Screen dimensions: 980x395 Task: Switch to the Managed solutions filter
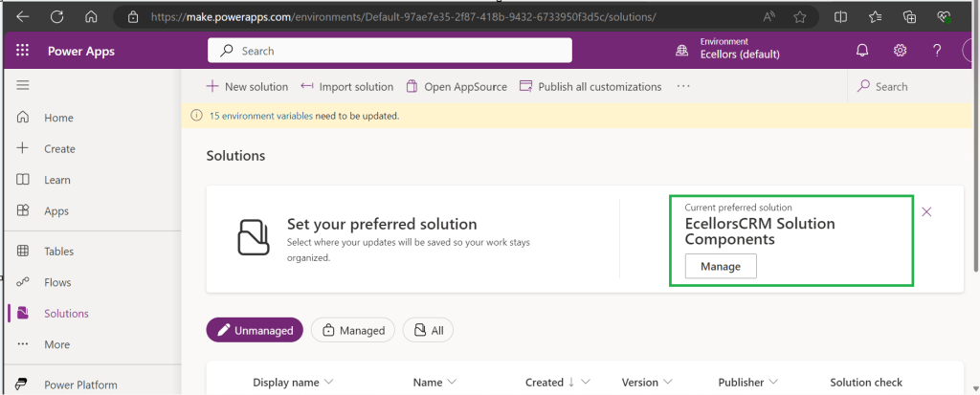353,330
